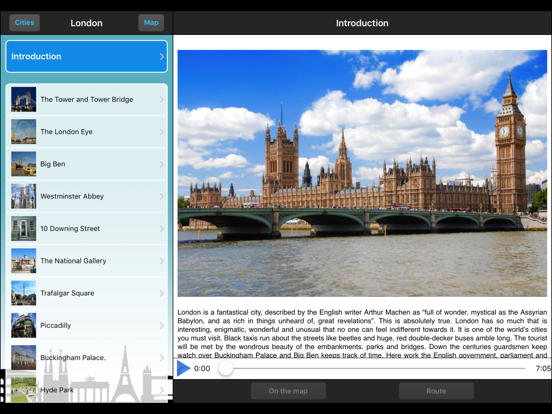Viewport: 552px width, 414px height.
Task: Choose 'The National Gallery' list entry
Action: pyautogui.click(x=87, y=261)
